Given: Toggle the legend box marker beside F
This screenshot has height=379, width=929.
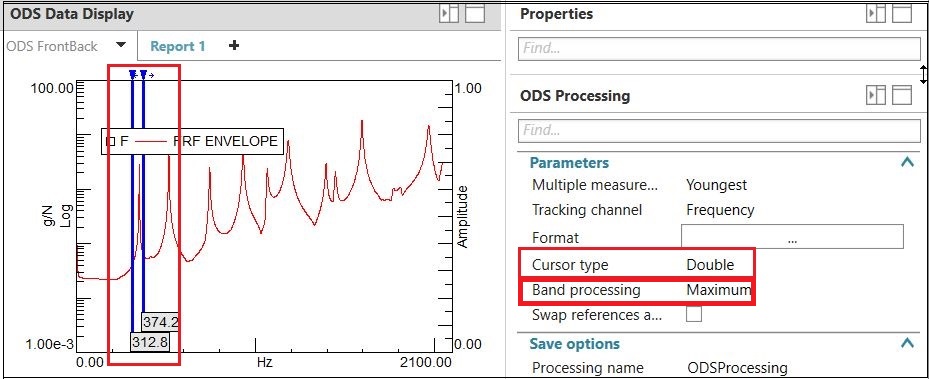Looking at the screenshot, I should [110, 142].
